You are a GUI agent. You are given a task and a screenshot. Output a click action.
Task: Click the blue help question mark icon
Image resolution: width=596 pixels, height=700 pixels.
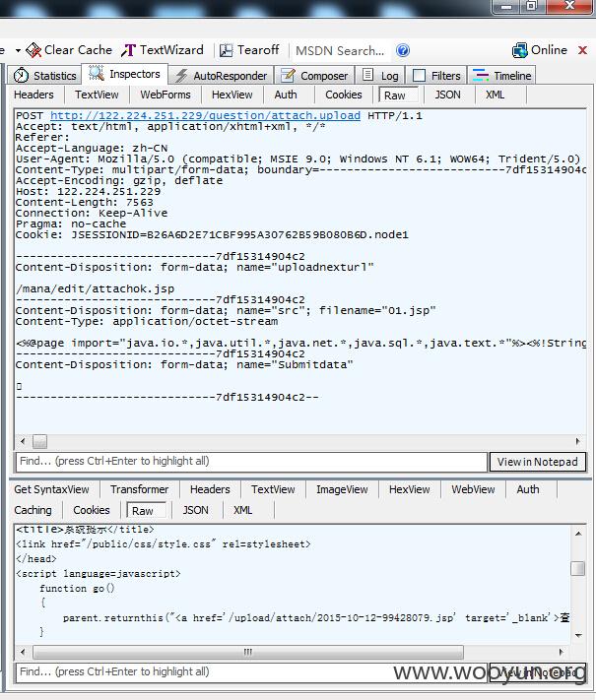point(403,50)
